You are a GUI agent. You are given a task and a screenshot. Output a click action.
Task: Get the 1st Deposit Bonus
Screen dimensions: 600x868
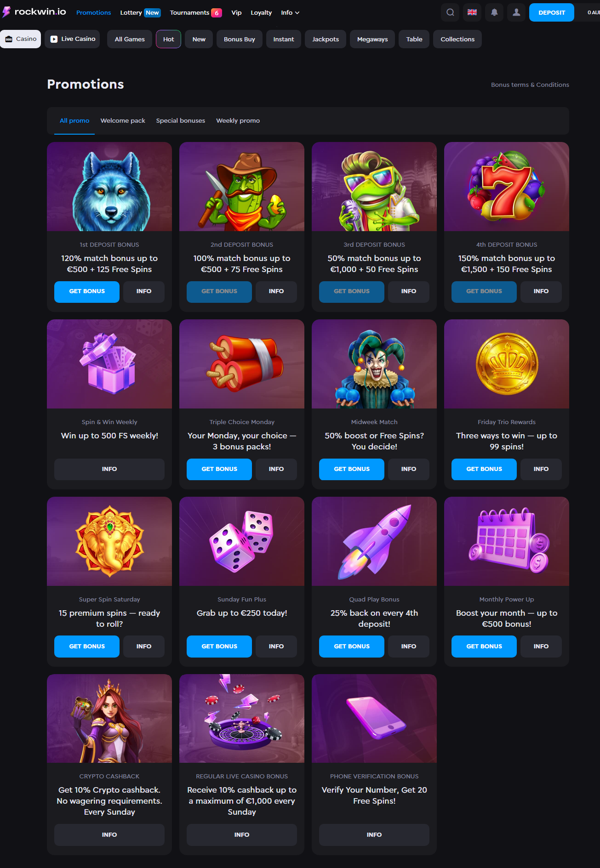(87, 292)
